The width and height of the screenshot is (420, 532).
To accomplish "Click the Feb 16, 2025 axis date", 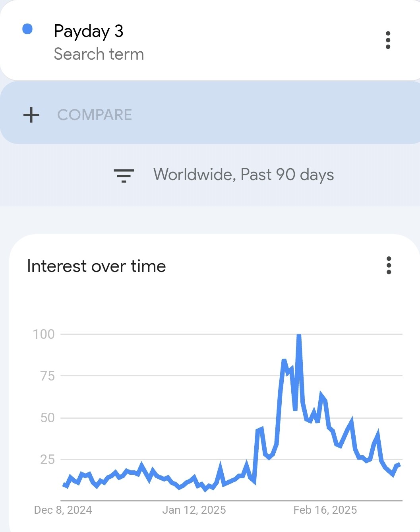I will tap(325, 510).
